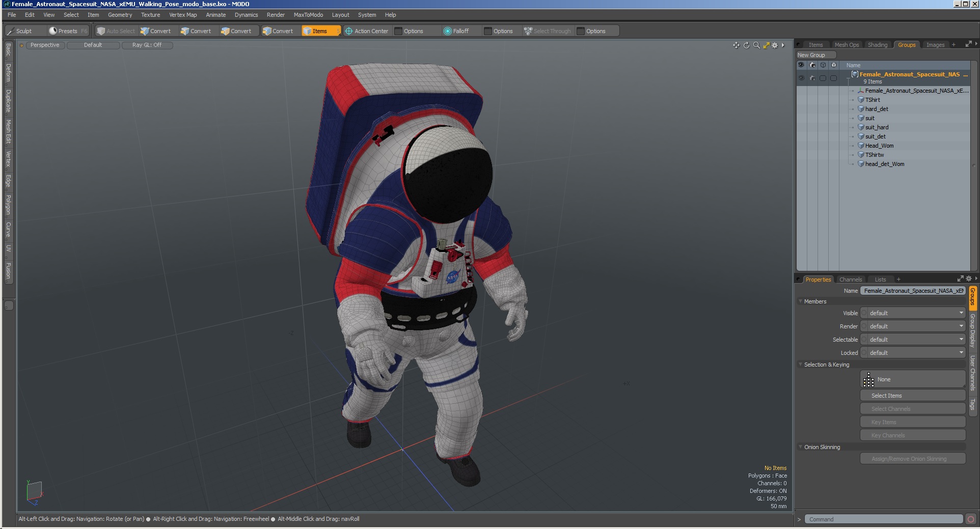Click the Command input field
Image resolution: width=980 pixels, height=529 pixels.
click(884, 519)
